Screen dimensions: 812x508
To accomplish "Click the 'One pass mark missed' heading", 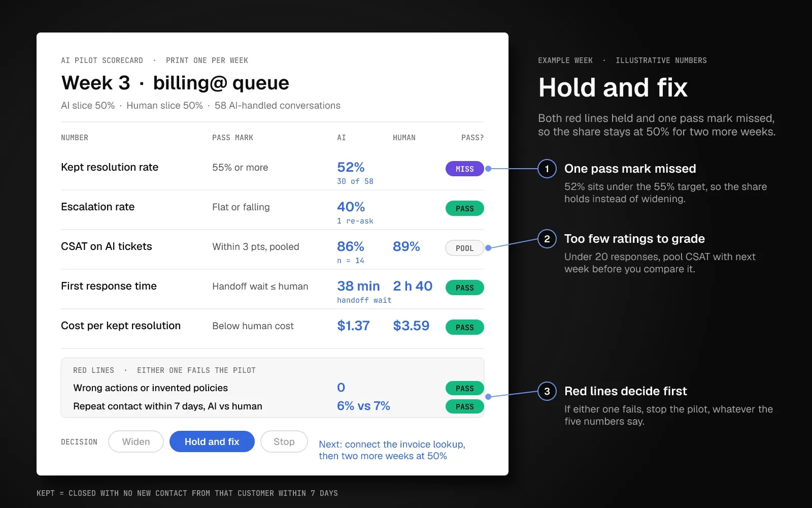I will tap(630, 169).
